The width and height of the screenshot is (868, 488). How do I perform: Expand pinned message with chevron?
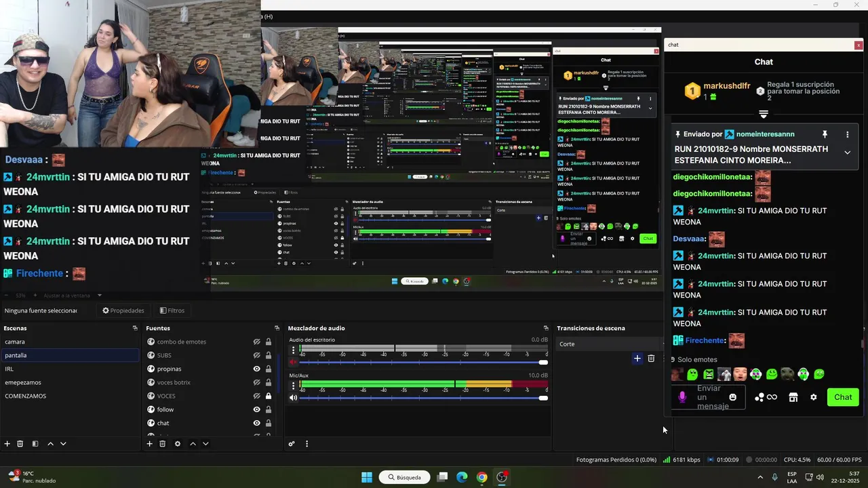(x=847, y=152)
